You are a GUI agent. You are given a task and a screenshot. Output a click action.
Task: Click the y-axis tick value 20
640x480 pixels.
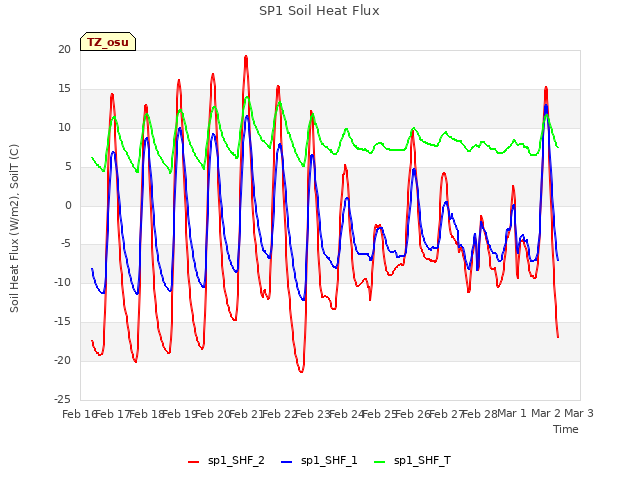click(x=64, y=49)
